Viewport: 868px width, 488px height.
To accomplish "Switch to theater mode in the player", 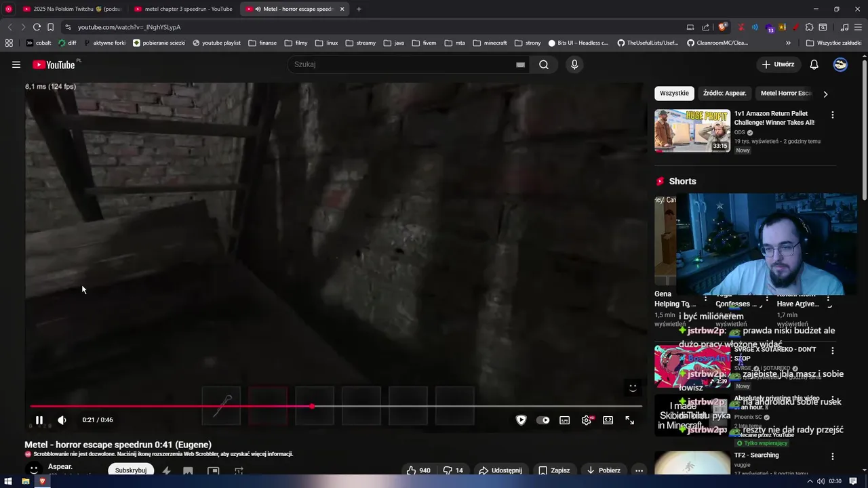I will [608, 420].
